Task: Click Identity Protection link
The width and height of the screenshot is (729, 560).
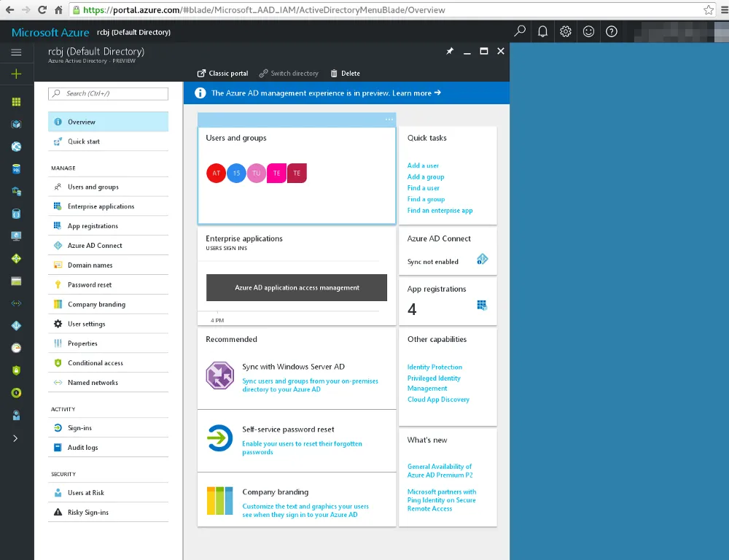Action: (434, 367)
